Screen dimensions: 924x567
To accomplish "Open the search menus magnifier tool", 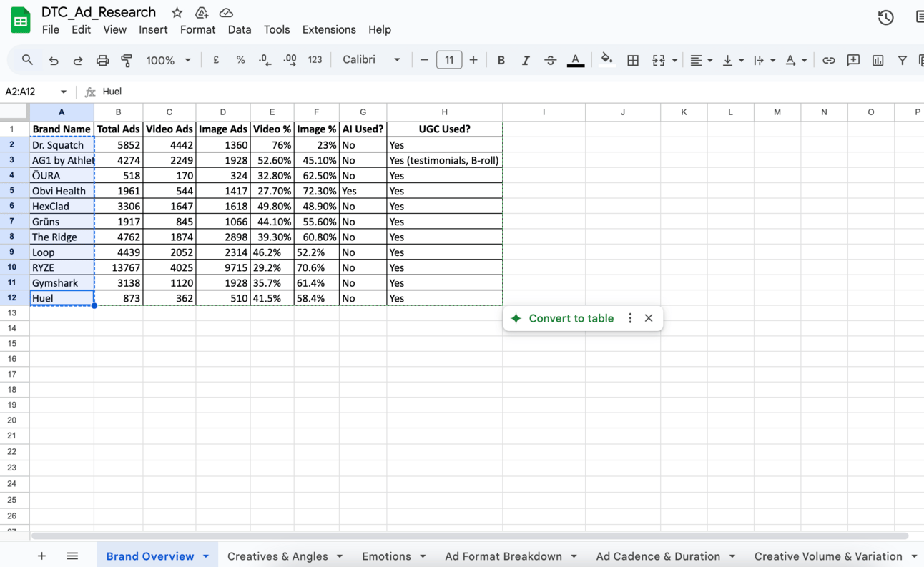I will click(x=27, y=60).
